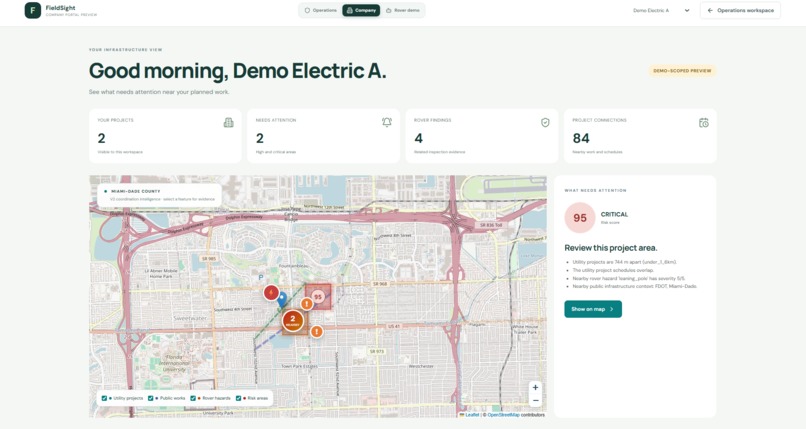The image size is (806, 429).
Task: Toggle the Rover hazards layer checkbox
Action: [193, 398]
